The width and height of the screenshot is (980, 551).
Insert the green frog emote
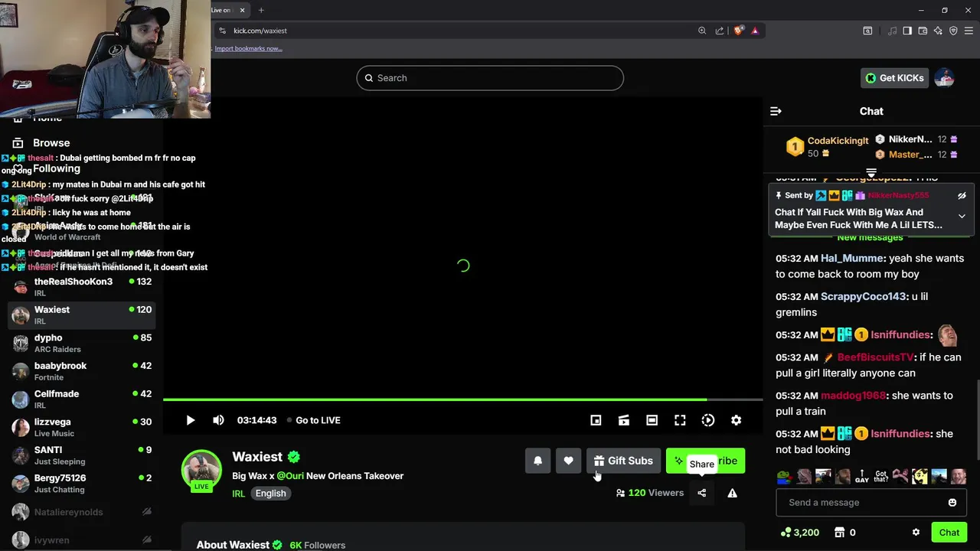point(784,477)
